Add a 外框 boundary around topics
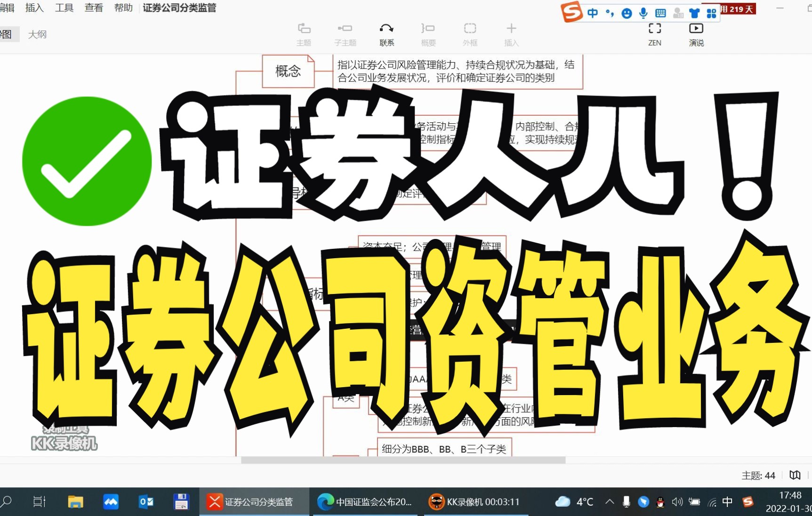The height and width of the screenshot is (516, 812). [470, 35]
